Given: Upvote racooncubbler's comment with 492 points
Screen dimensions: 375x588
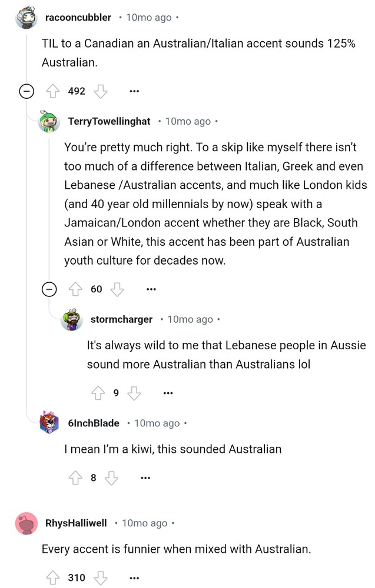Looking at the screenshot, I should click(54, 91).
